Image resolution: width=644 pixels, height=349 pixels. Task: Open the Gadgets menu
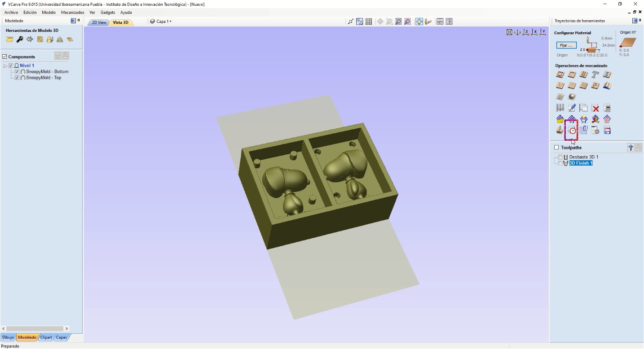tap(108, 13)
